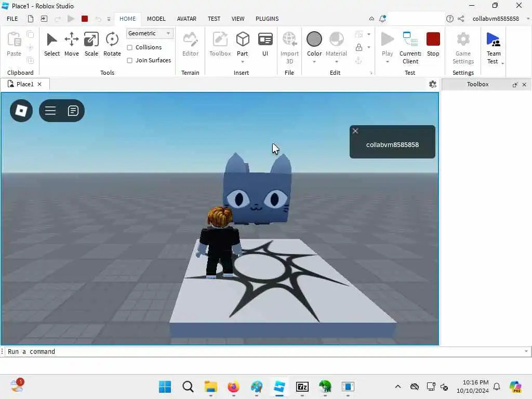Viewport: 532px width, 399px height.
Task: Click the new file icon beside FILE
Action: 31,19
